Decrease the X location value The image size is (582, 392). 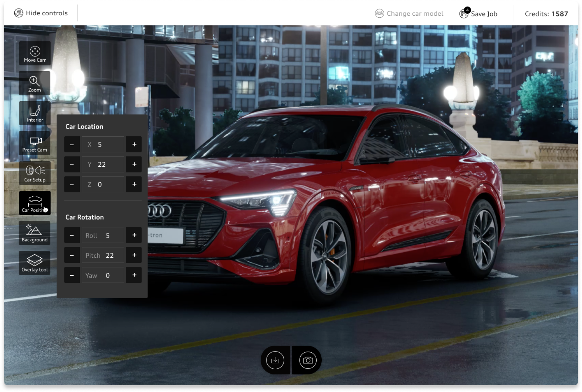pyautogui.click(x=72, y=145)
